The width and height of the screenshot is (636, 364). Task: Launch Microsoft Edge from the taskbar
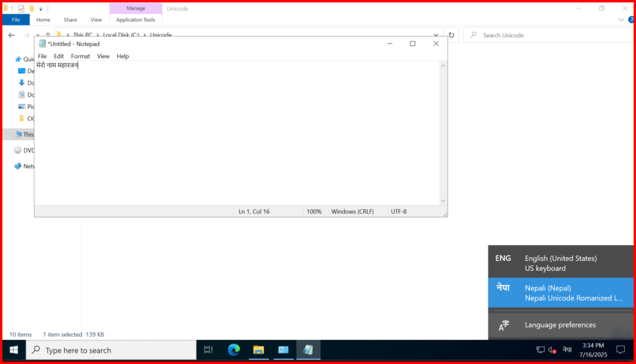234,350
